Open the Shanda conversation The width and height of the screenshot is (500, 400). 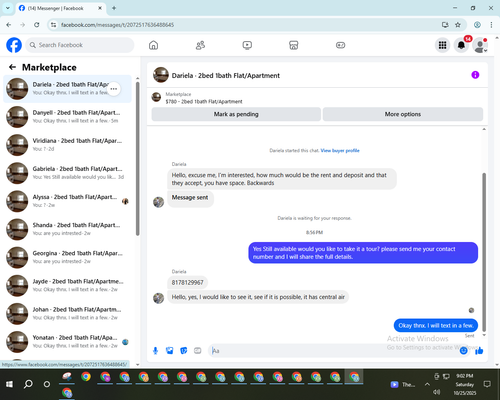point(68,229)
